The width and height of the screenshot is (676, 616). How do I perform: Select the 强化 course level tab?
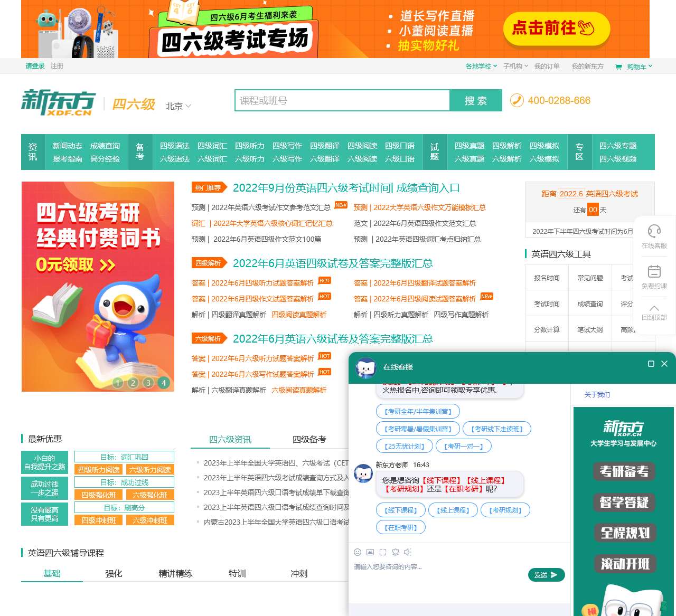point(114,573)
